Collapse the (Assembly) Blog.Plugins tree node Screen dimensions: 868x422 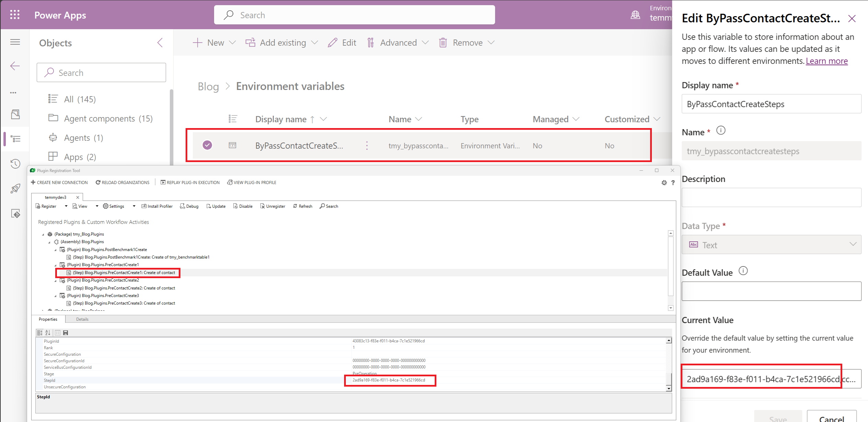49,242
